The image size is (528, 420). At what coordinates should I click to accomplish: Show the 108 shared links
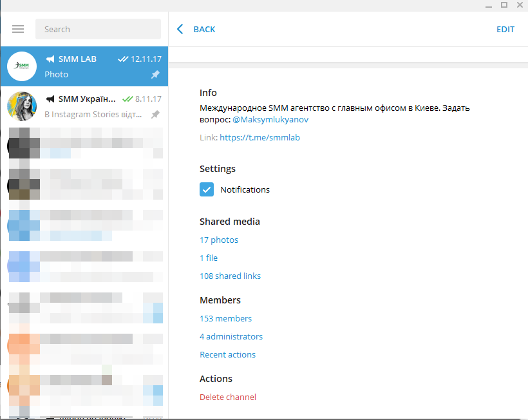[230, 276]
